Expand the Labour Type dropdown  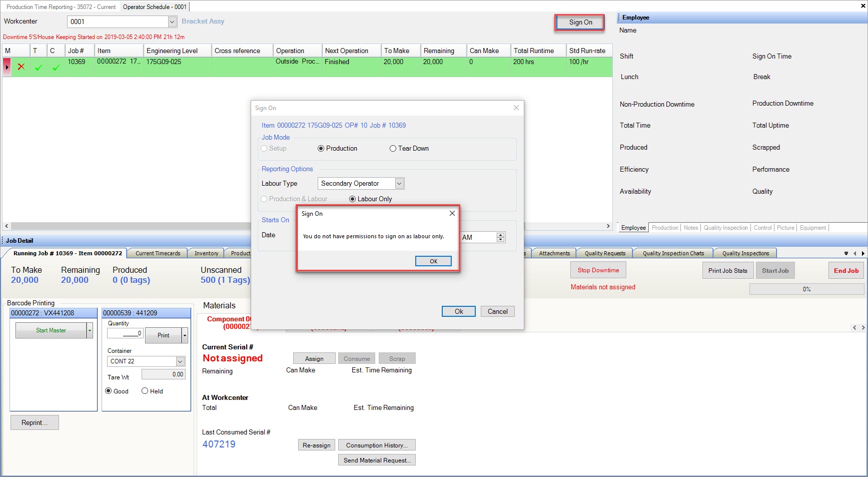coord(399,183)
